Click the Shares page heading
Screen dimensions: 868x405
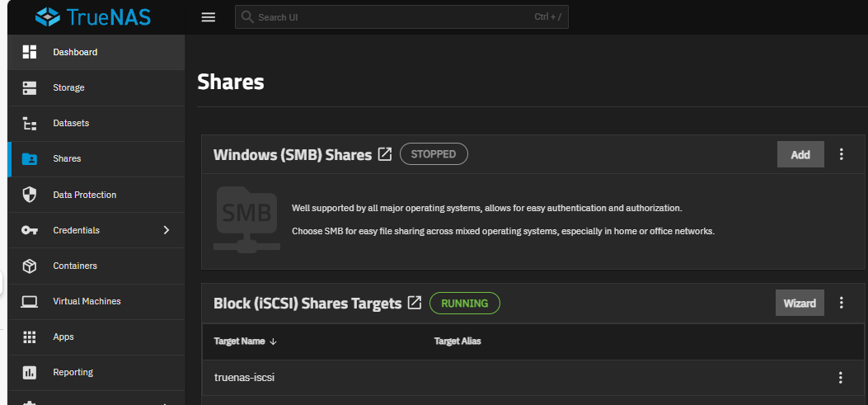pyautogui.click(x=231, y=82)
